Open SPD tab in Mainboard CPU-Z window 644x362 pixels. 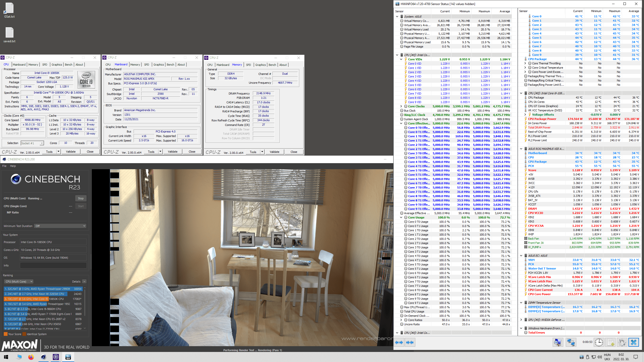147,65
